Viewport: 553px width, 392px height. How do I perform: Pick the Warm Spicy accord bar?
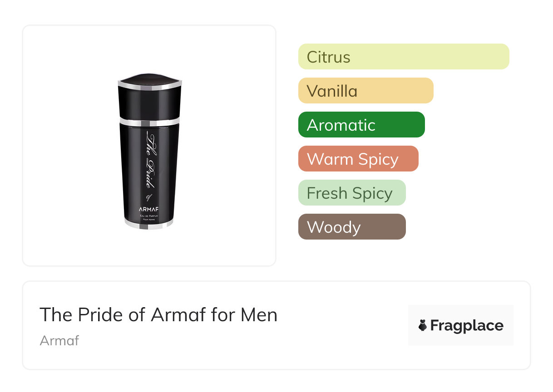tap(358, 159)
